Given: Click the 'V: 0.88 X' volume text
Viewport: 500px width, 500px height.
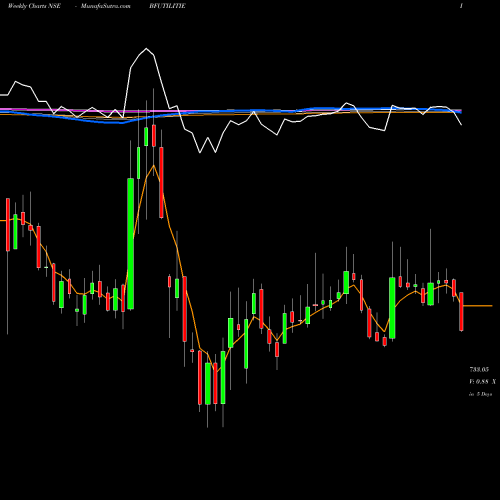Looking at the screenshot, I should 482,382.
